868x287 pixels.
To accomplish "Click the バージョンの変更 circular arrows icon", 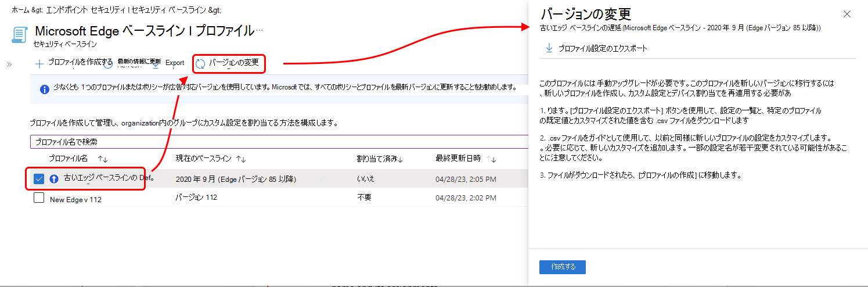I will 200,64.
